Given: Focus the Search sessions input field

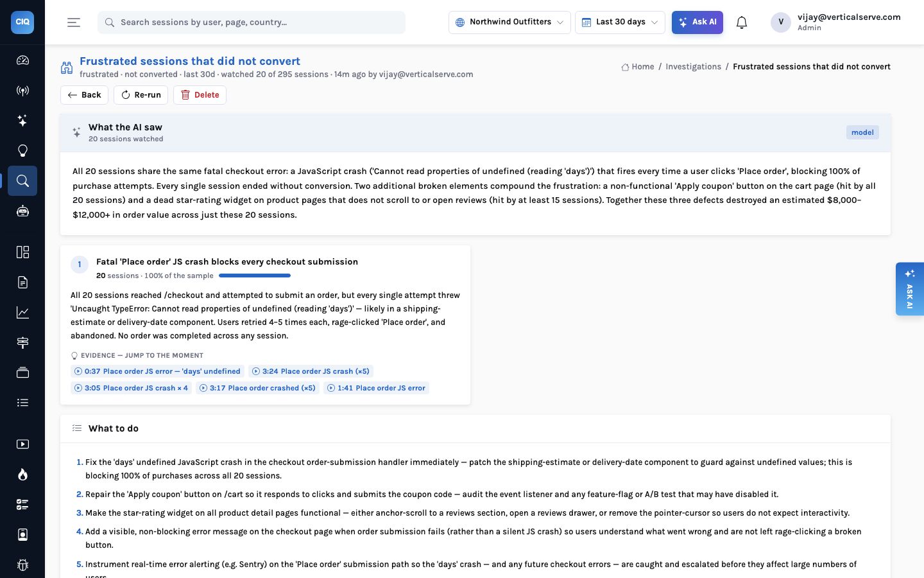Looking at the screenshot, I should [x=252, y=22].
